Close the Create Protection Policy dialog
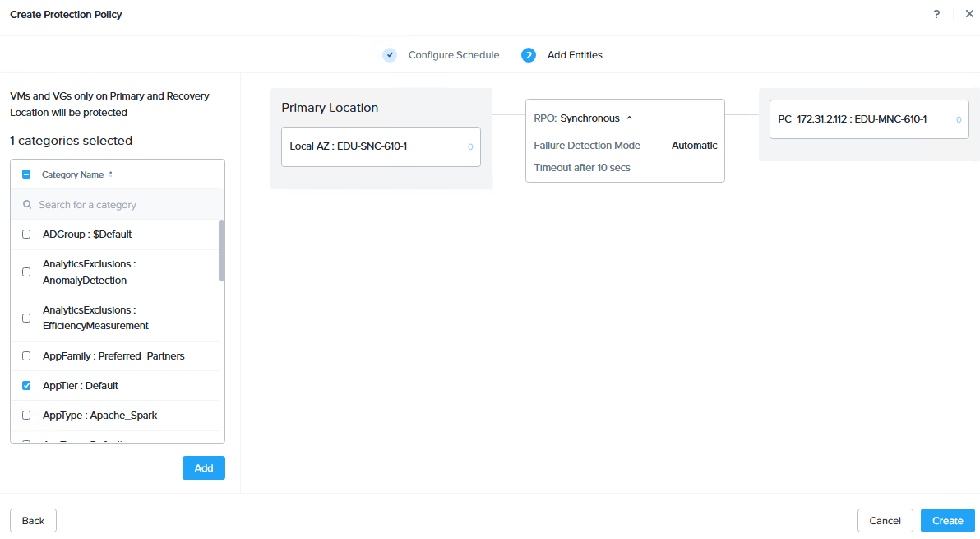This screenshot has height=539, width=980. pos(969,14)
